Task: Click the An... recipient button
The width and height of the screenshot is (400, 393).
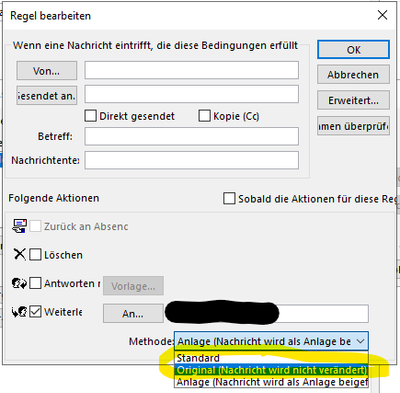Action: (x=133, y=313)
